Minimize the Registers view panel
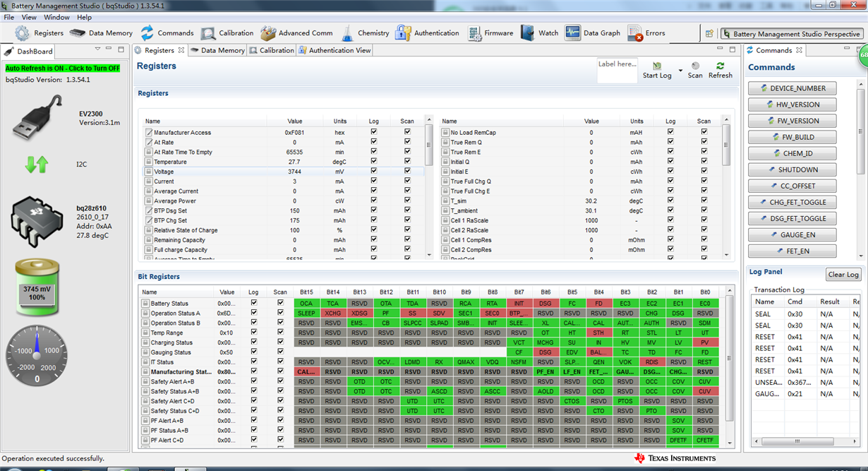The height and width of the screenshot is (471, 868). [x=721, y=49]
